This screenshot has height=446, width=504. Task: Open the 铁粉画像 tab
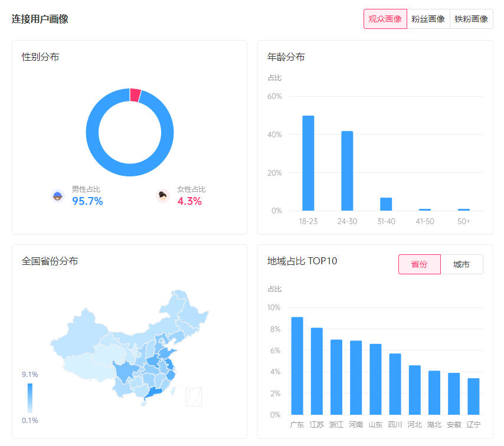(471, 19)
